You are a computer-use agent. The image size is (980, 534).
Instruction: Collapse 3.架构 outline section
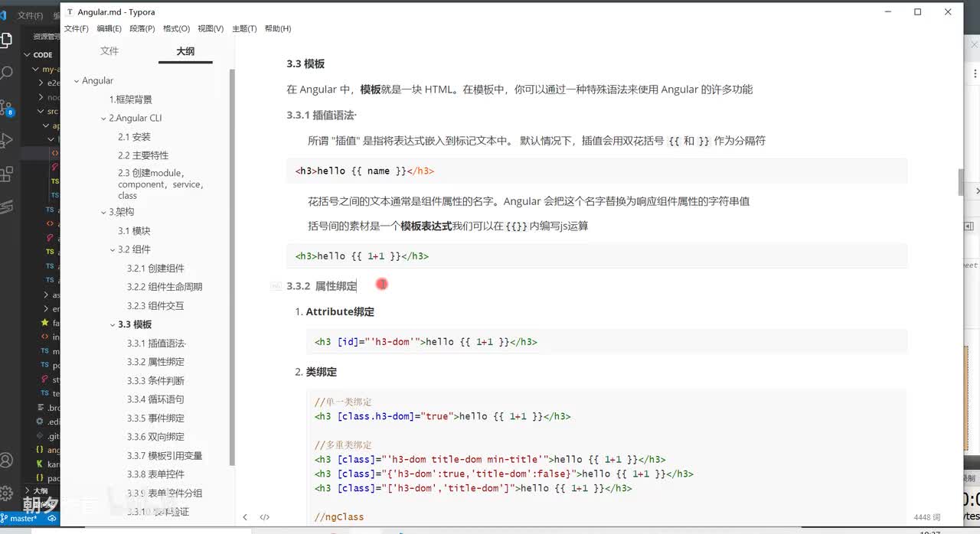[x=103, y=212]
